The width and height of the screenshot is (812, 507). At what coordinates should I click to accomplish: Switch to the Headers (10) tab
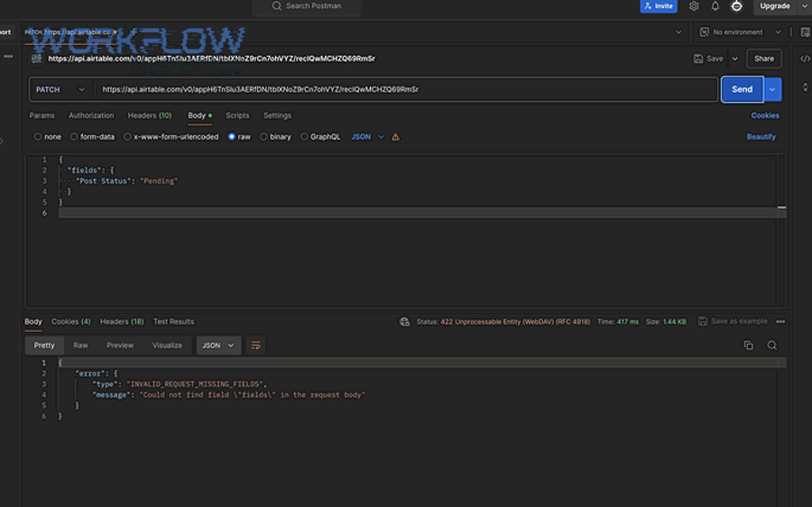point(150,115)
